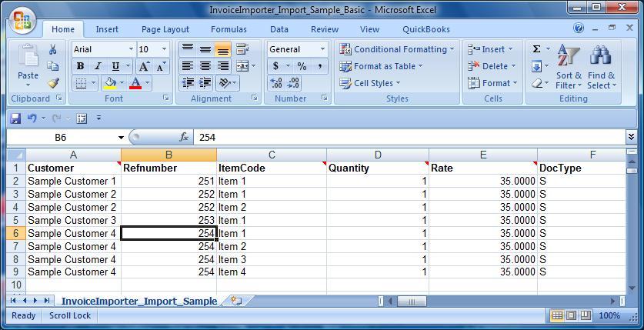
Task: Switch to the Page Layout tab
Action: pyautogui.click(x=165, y=29)
